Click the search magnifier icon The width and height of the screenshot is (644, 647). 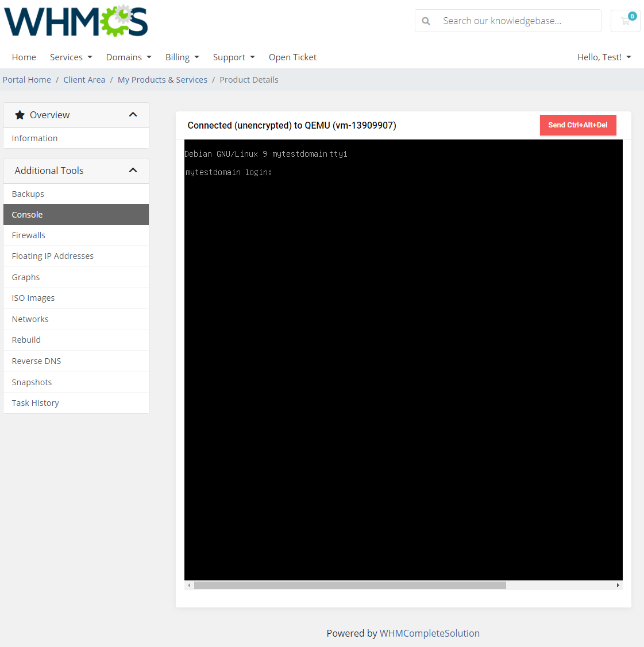tap(426, 21)
